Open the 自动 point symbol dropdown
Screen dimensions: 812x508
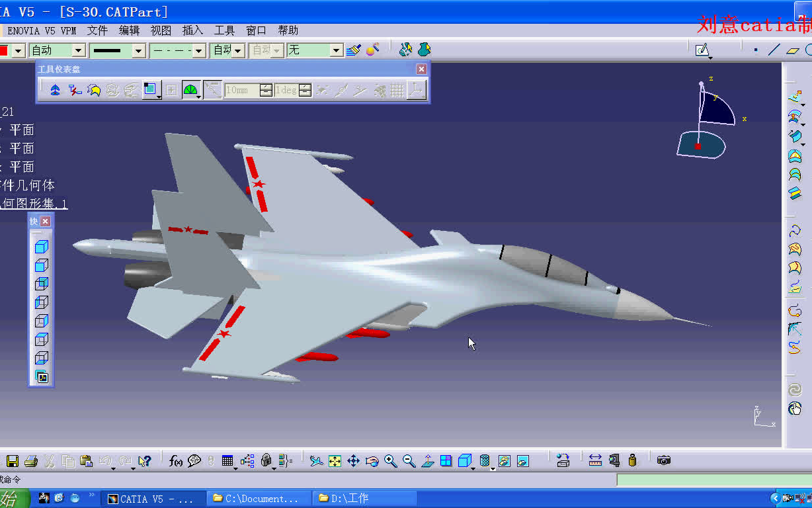point(238,50)
